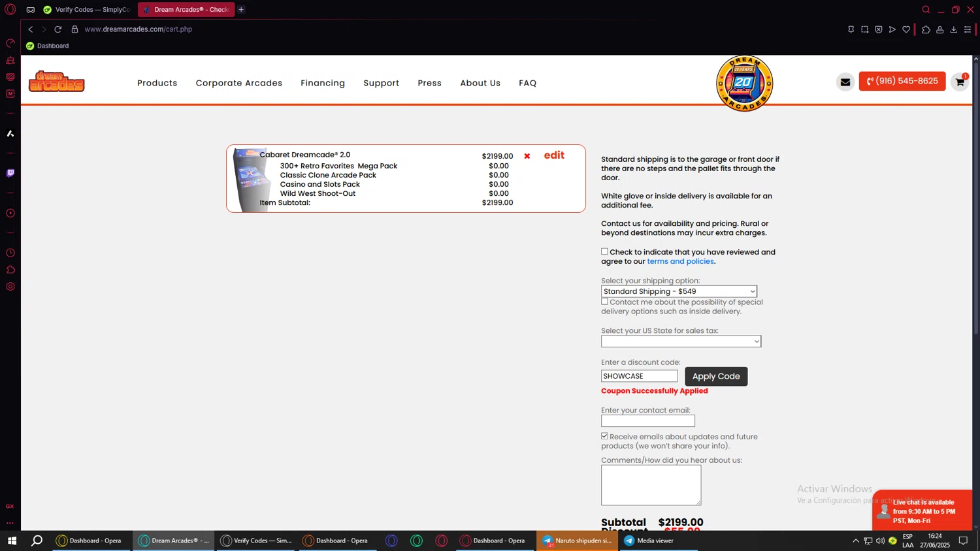Image resolution: width=980 pixels, height=551 pixels.
Task: Open the Live chat availability widget
Action: (x=922, y=511)
